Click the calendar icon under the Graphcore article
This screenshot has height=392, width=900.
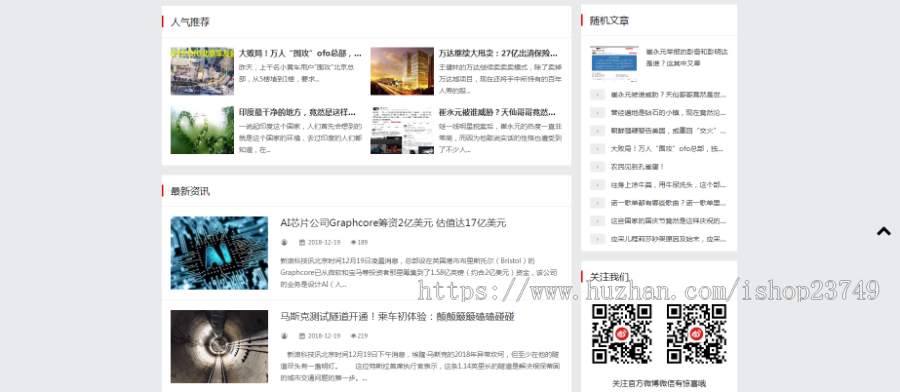(x=302, y=242)
